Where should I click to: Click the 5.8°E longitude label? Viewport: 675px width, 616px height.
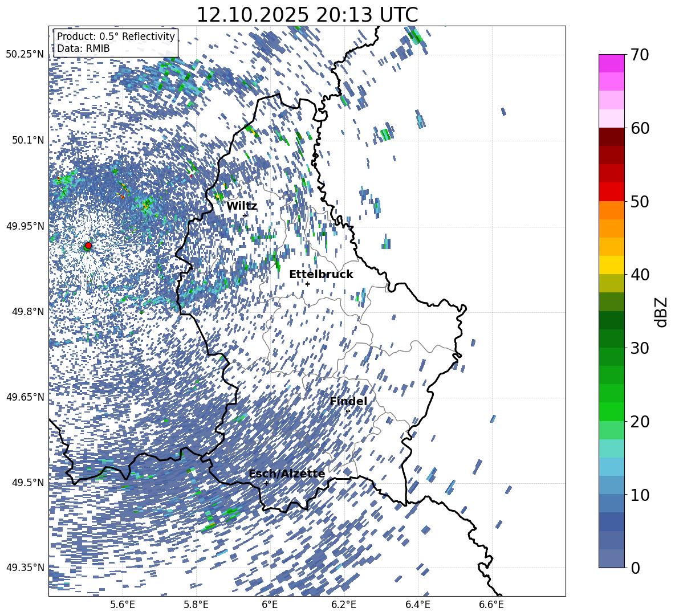(x=196, y=605)
